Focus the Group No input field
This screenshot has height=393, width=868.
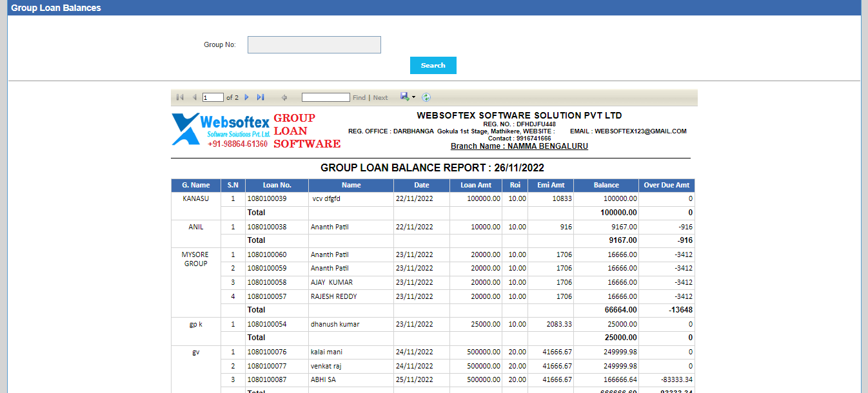tap(314, 44)
